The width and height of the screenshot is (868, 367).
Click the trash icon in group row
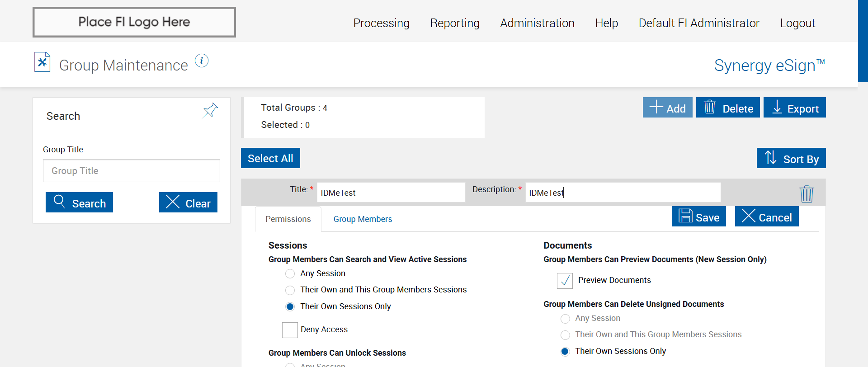(807, 194)
